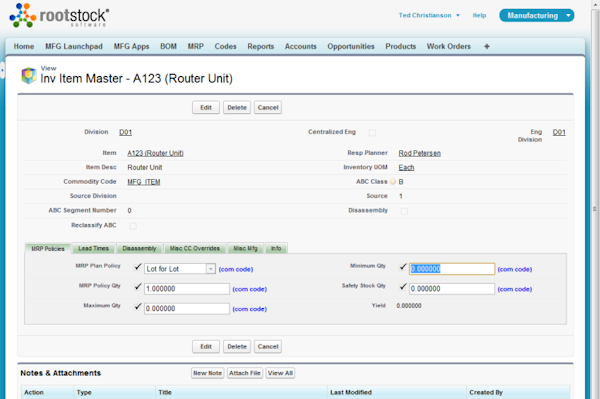Toggle the Reclassify ABC checkbox
Viewport: 600px width, 399px height.
133,226
